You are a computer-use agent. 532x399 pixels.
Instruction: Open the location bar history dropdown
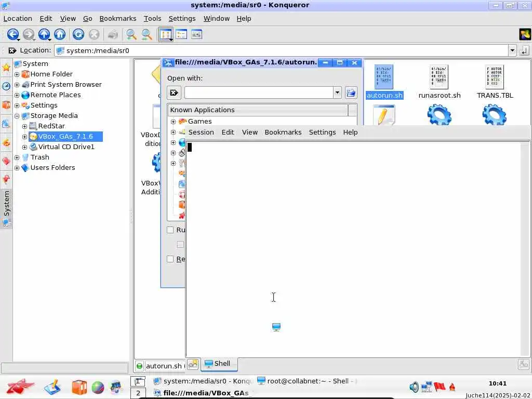click(x=512, y=51)
